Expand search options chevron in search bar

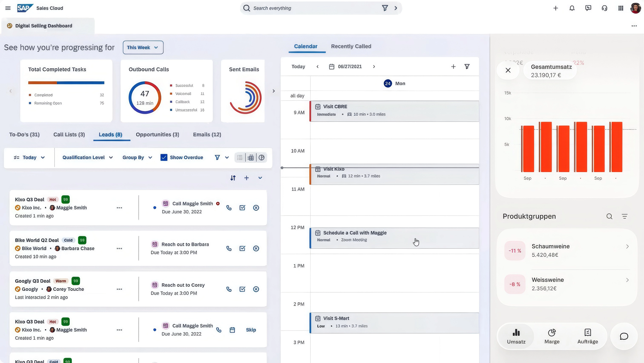[396, 8]
